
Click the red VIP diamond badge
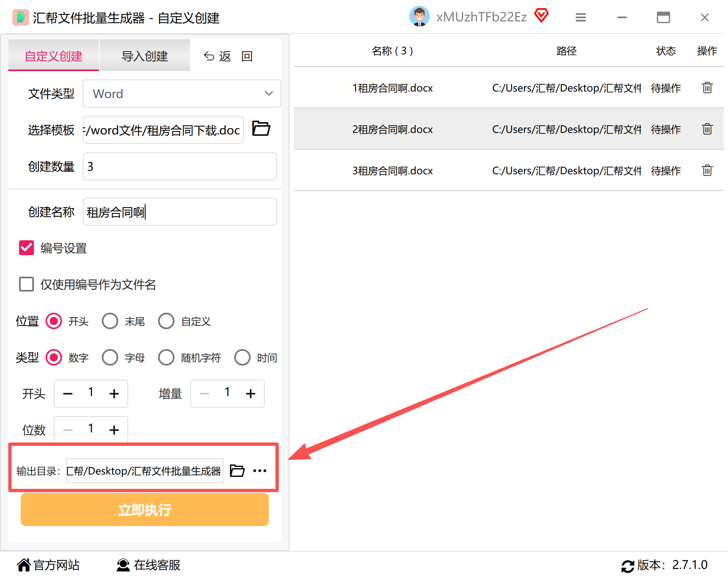[x=541, y=16]
